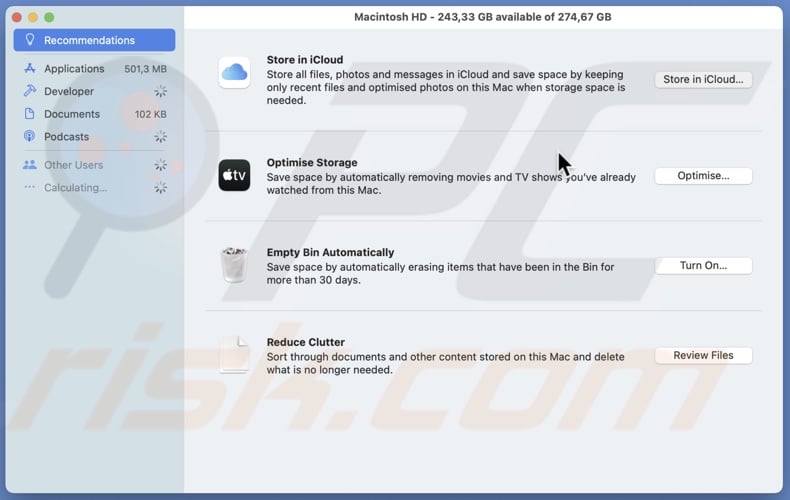
Task: Click the iCloud storage description text
Action: coord(446,87)
